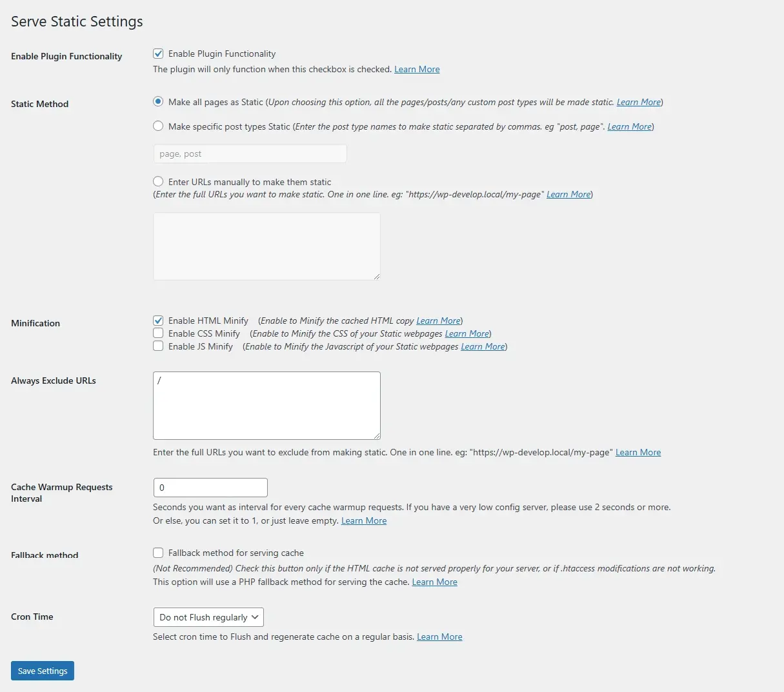
Task: Toggle Enable HTML Minify checkbox
Action: click(158, 321)
